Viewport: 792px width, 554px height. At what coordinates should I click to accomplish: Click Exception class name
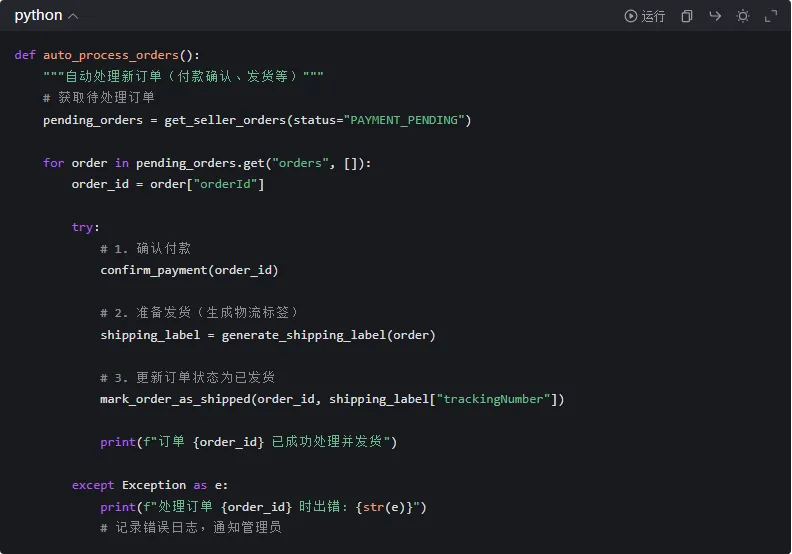pos(154,485)
